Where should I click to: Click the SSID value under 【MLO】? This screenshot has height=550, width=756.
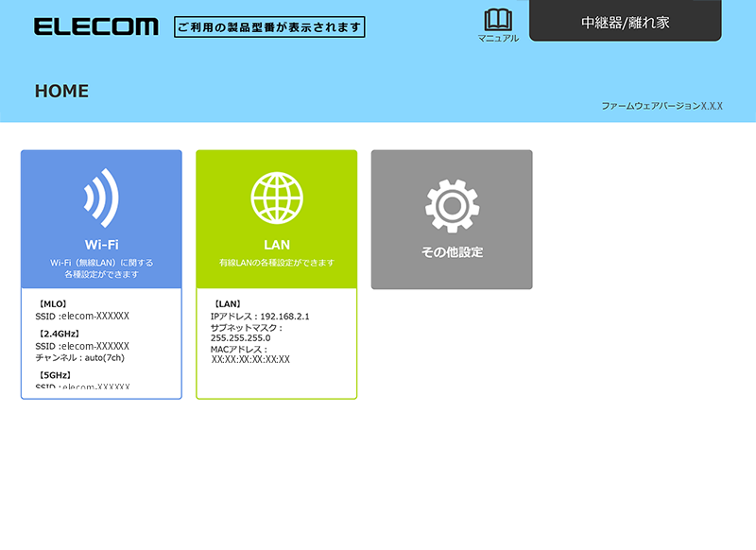tap(95, 317)
